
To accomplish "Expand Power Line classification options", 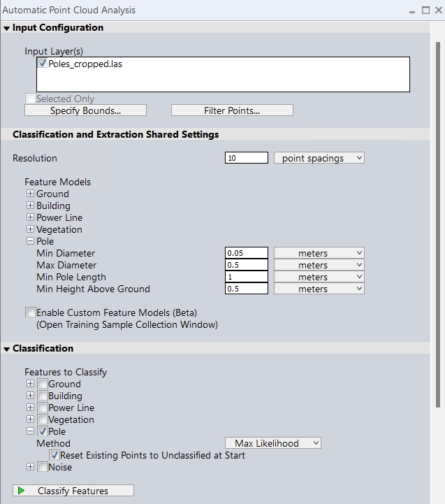I will pyautogui.click(x=30, y=408).
